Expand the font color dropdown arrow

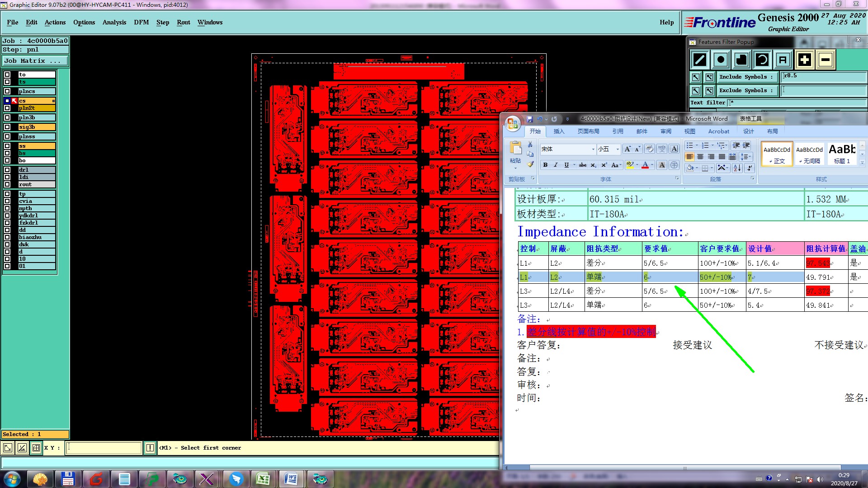(x=652, y=165)
